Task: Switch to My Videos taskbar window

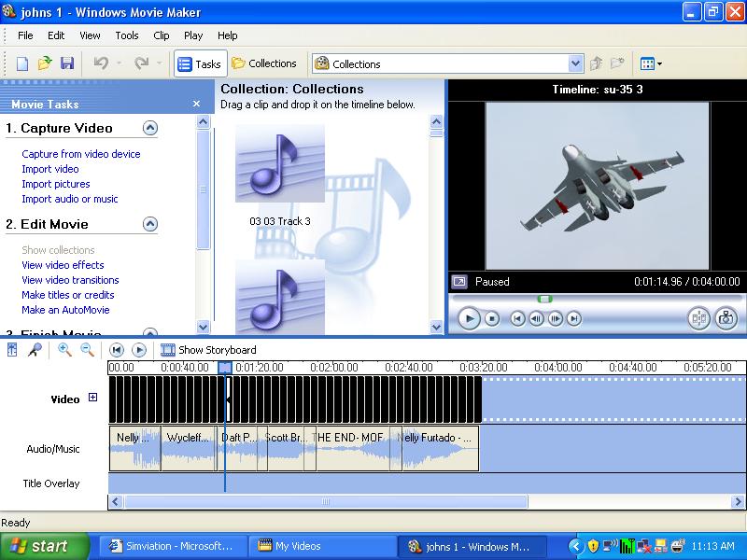Action: pyautogui.click(x=323, y=546)
